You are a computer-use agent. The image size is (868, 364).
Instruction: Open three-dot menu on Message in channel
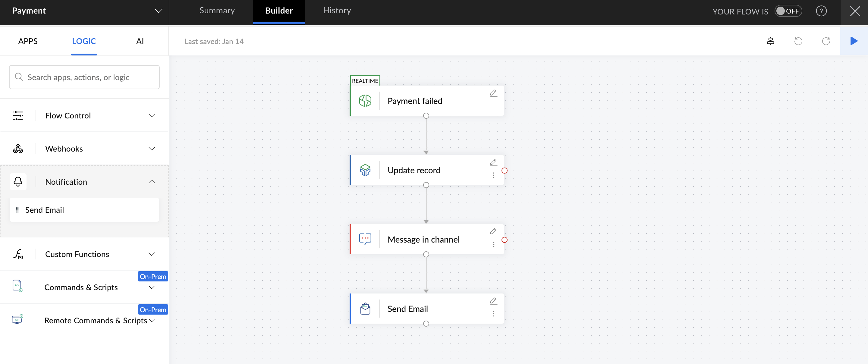click(x=494, y=244)
